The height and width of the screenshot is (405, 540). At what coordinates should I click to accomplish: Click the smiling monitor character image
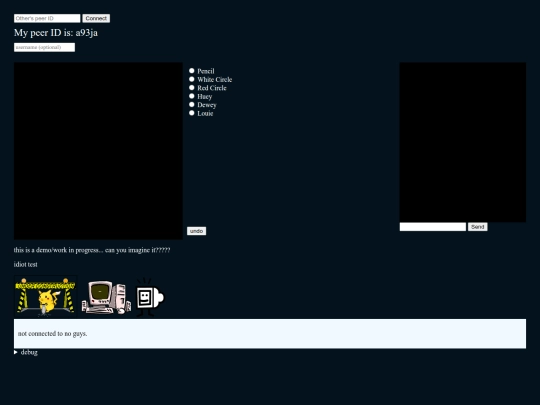click(x=150, y=297)
